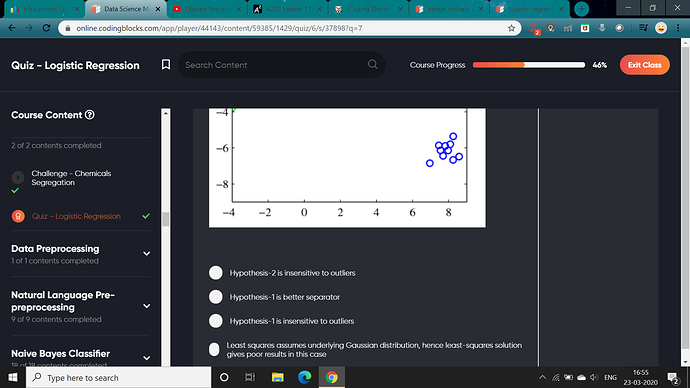
Task: Bookmark this quiz with the bookmark icon
Action: (x=165, y=65)
